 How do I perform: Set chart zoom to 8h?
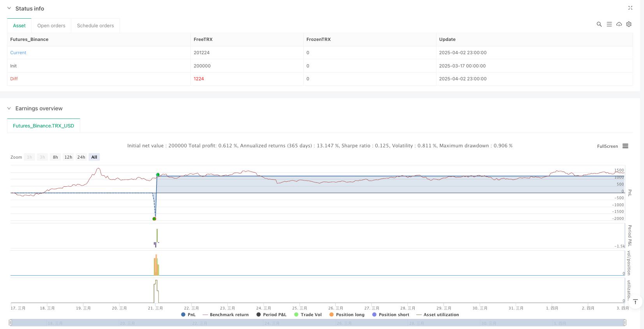[55, 157]
